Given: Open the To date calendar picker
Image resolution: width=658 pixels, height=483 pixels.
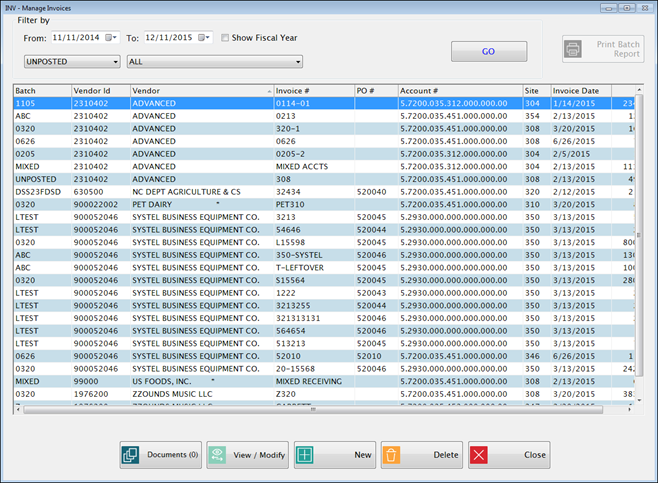Looking at the screenshot, I should (205, 38).
